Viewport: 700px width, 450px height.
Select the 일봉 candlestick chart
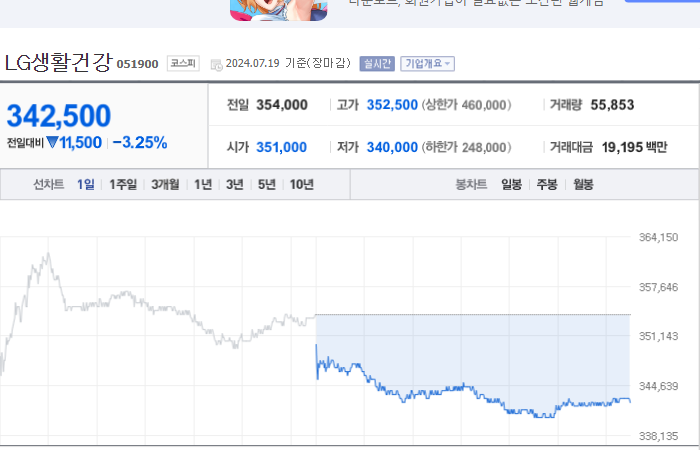[x=512, y=184]
